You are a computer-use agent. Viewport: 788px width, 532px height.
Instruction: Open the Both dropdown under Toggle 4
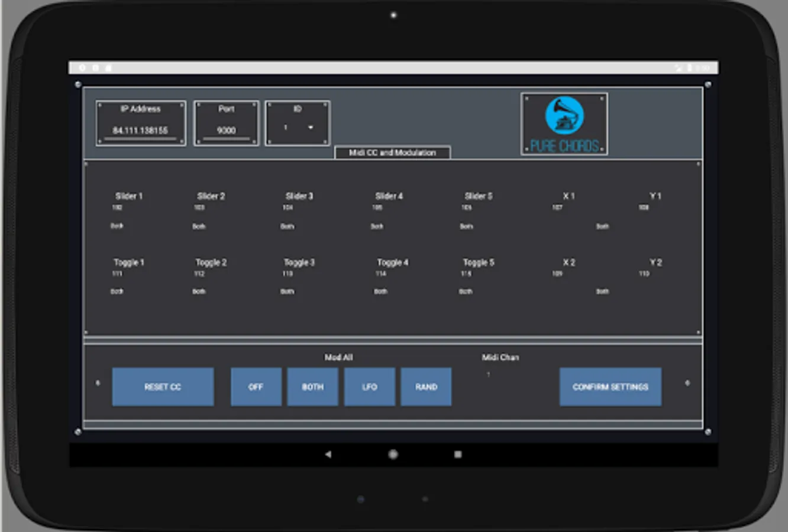tap(380, 291)
